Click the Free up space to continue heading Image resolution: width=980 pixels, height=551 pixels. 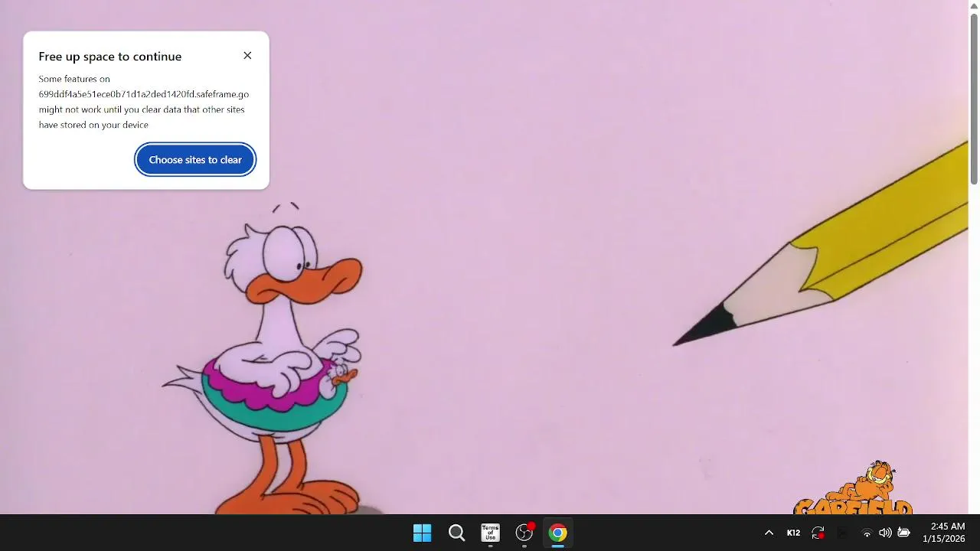110,57
